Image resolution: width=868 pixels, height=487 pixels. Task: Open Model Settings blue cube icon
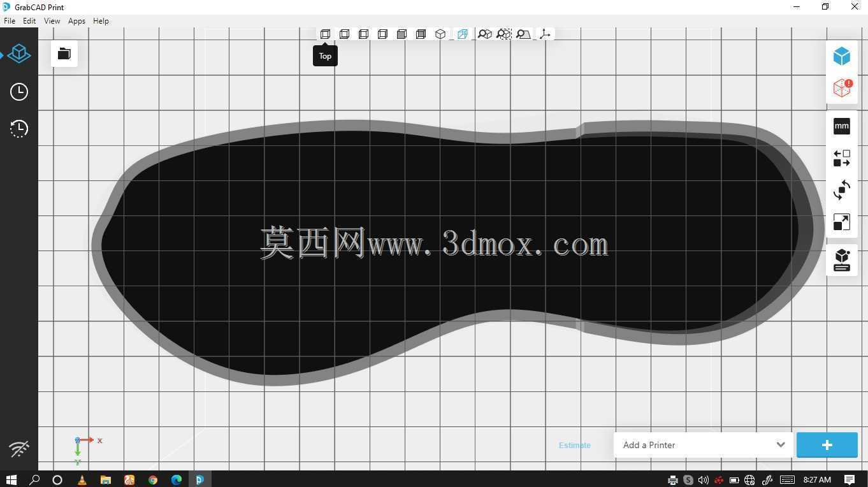[842, 56]
